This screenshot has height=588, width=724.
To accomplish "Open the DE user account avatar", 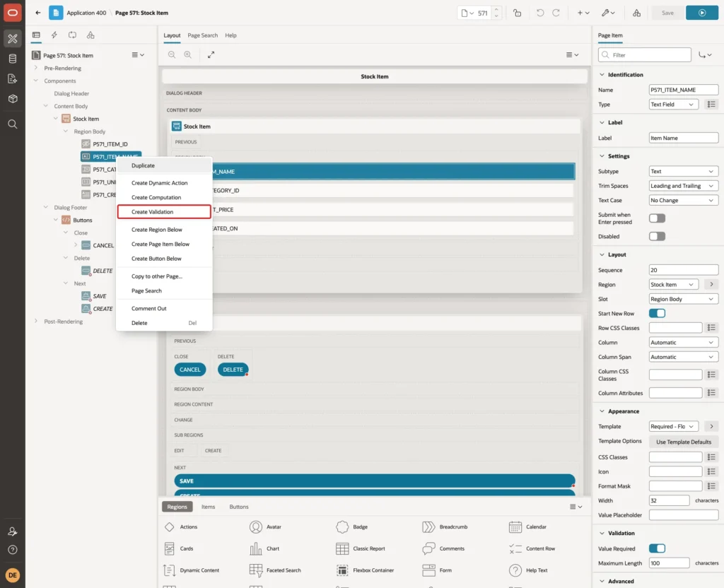I will pos(13,575).
